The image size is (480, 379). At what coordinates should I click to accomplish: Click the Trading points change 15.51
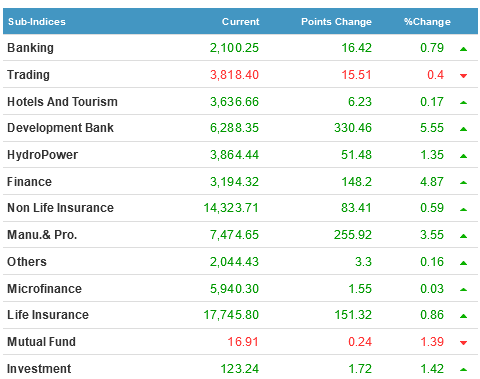pyautogui.click(x=356, y=75)
